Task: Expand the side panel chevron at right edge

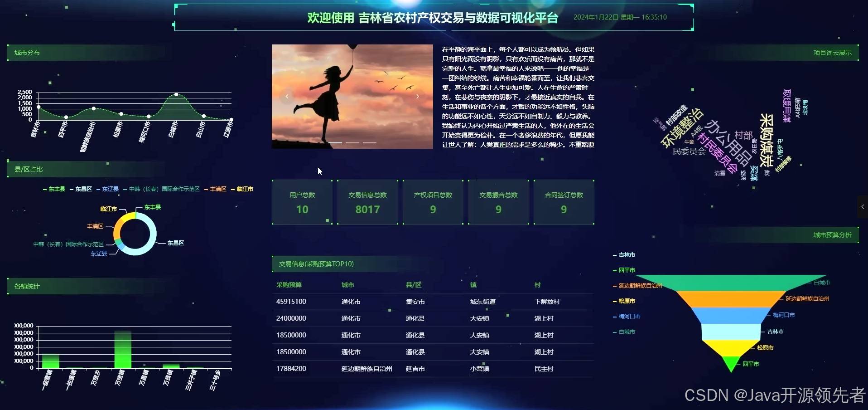Action: 863,207
